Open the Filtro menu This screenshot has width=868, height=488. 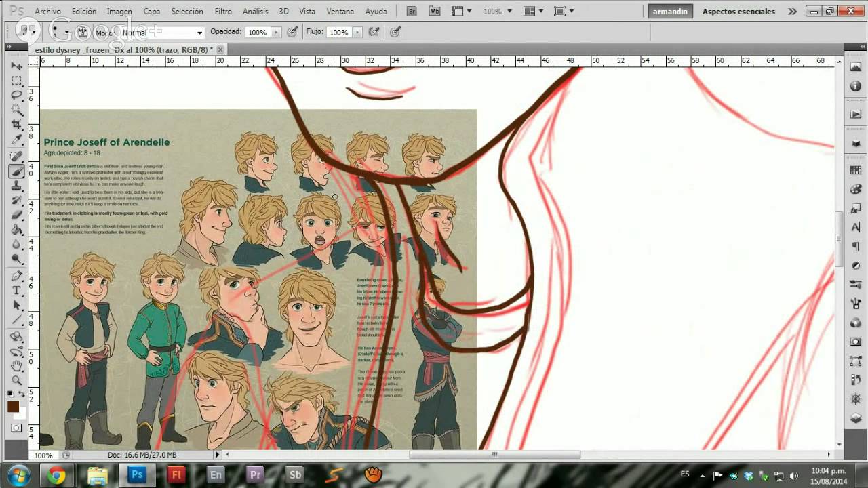coord(223,12)
